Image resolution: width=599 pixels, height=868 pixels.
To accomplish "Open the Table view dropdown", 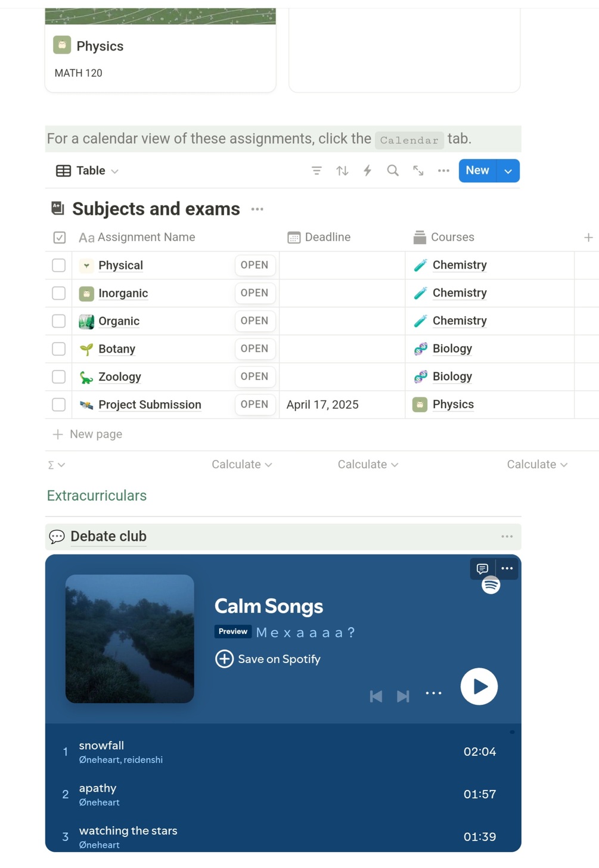I will point(88,171).
